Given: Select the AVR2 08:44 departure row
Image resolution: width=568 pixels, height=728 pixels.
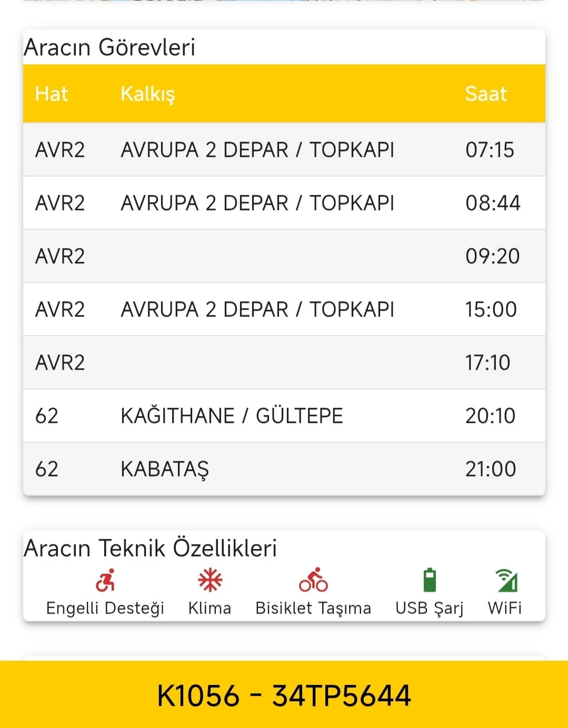Looking at the screenshot, I should click(284, 203).
